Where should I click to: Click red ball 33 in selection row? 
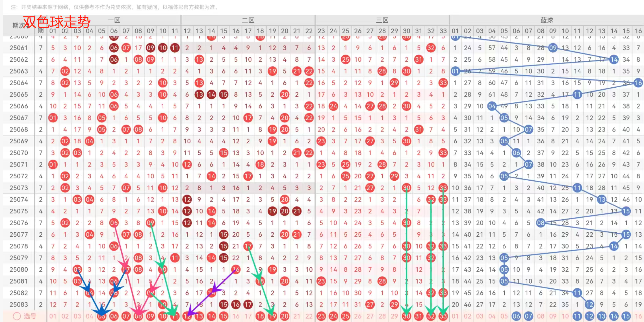[x=443, y=316]
